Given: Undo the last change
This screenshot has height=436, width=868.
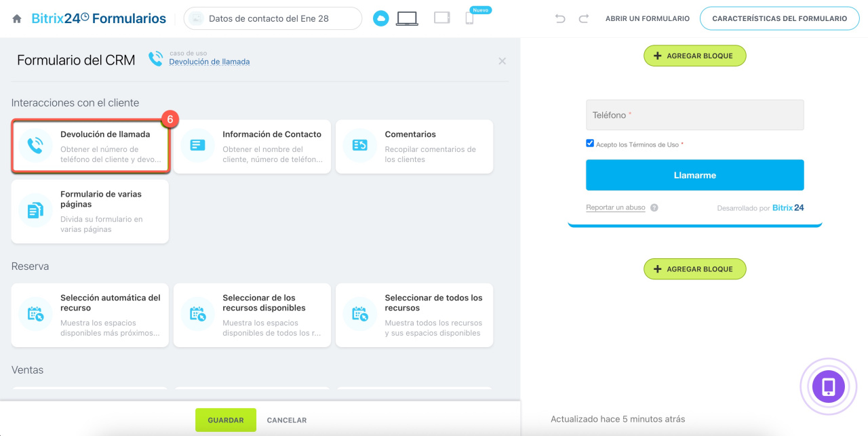Looking at the screenshot, I should pyautogui.click(x=560, y=19).
